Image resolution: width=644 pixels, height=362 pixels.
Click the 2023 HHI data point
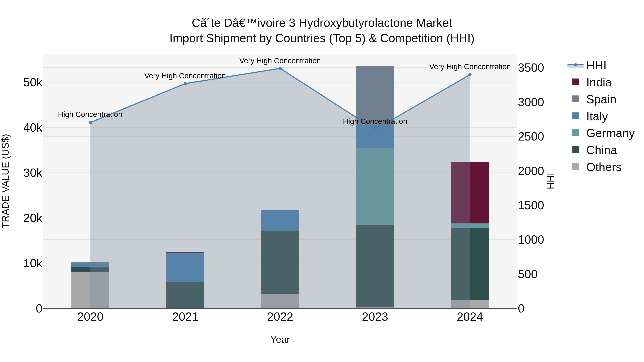pos(375,129)
